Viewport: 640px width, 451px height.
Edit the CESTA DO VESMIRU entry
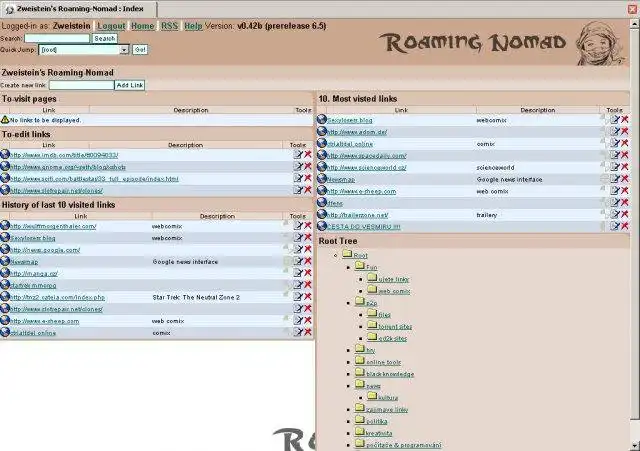point(615,226)
